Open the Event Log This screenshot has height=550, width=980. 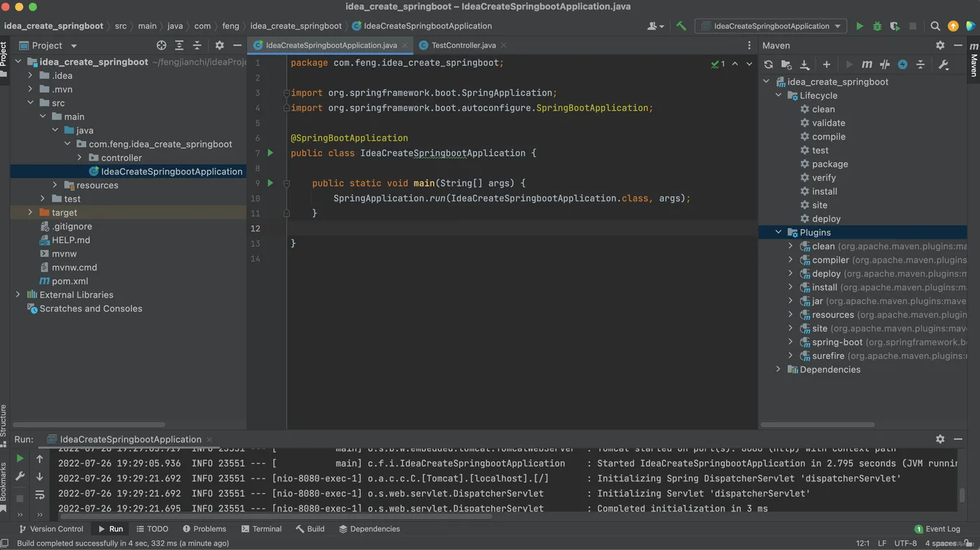coord(937,529)
